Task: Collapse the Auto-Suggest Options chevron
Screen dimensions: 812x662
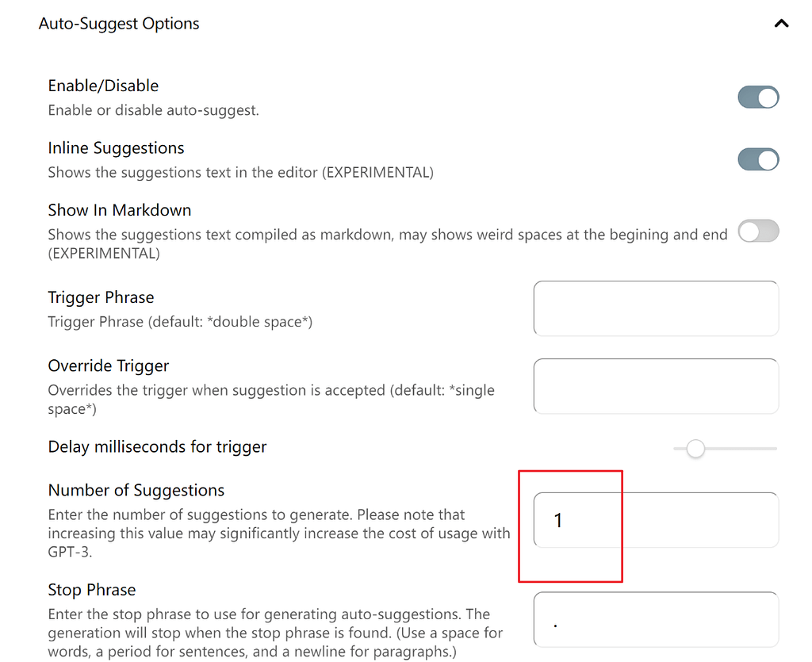Action: coord(781,24)
